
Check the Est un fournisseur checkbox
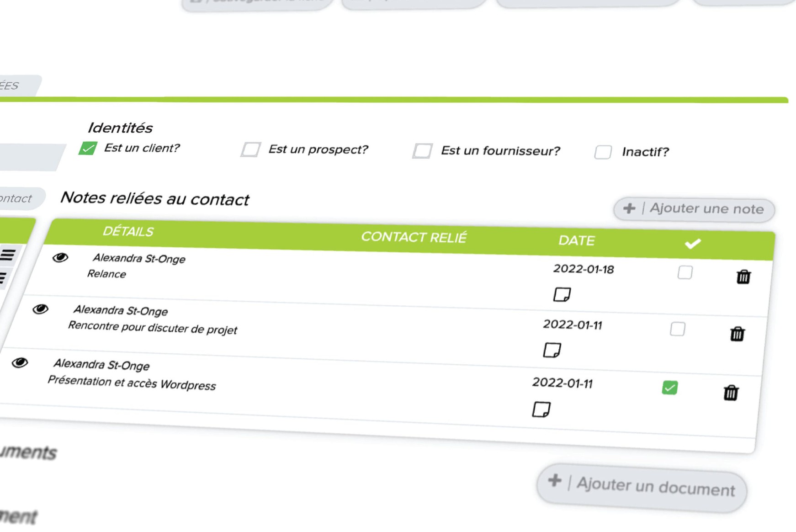[x=422, y=151]
